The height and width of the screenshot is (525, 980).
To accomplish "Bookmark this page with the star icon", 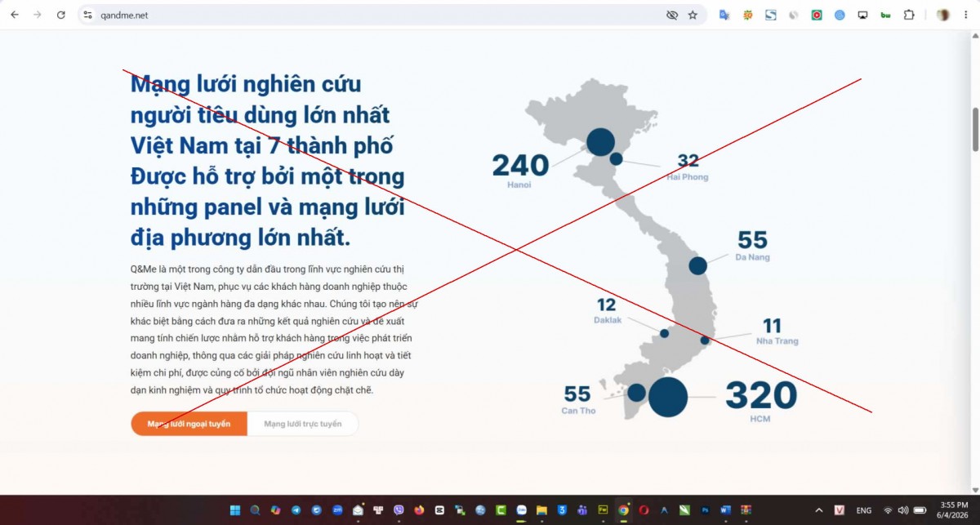I will pyautogui.click(x=693, y=15).
